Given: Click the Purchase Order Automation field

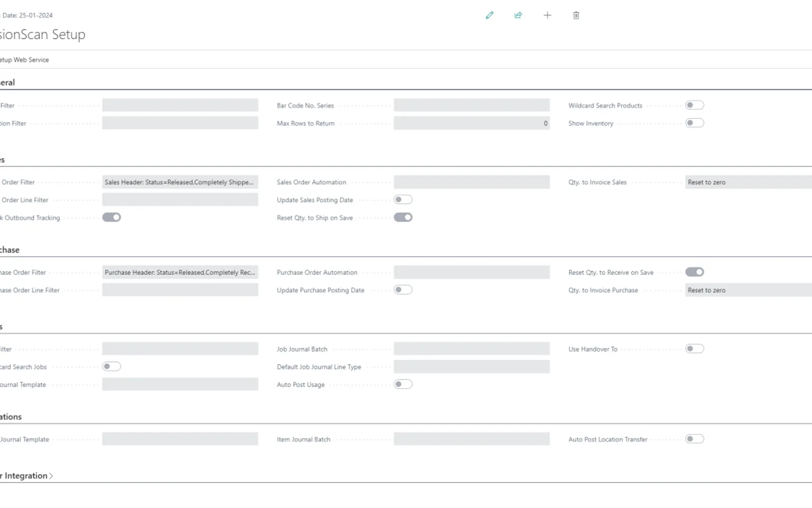Looking at the screenshot, I should (x=471, y=272).
